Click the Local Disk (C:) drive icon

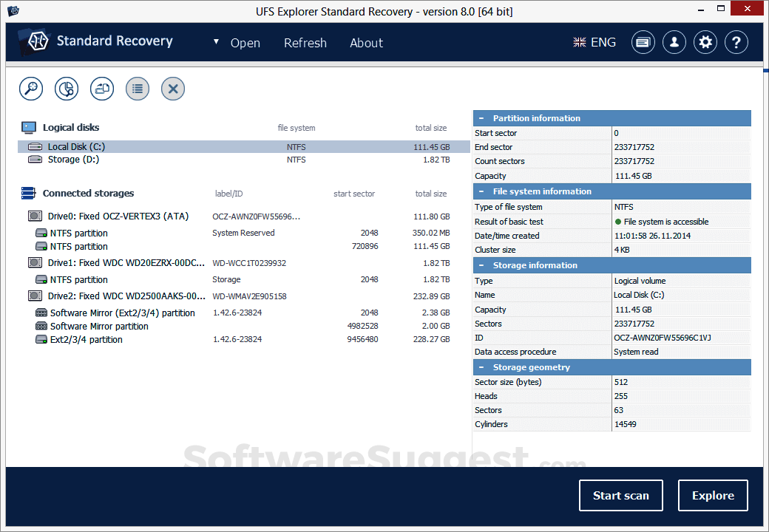pyautogui.click(x=35, y=146)
